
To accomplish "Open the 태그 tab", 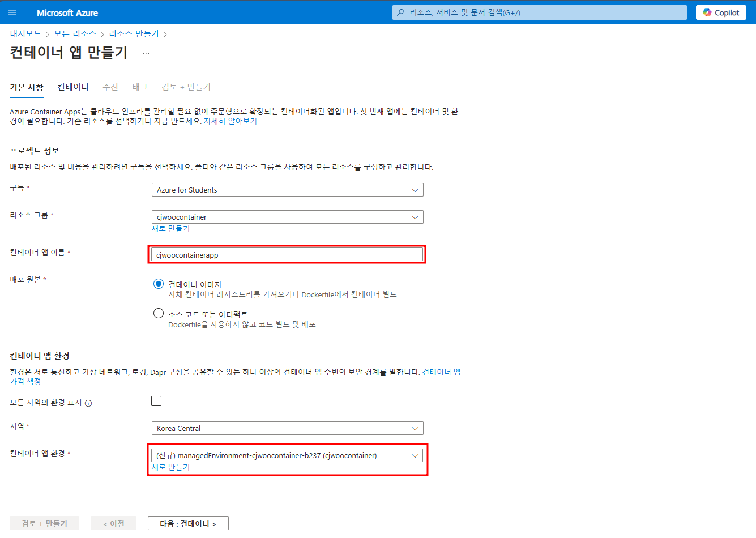I will tap(140, 87).
